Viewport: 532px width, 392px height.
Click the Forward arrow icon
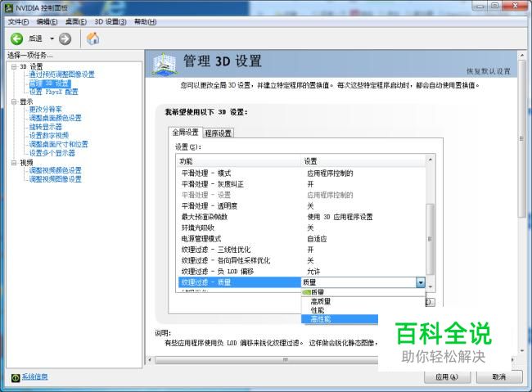click(65, 39)
